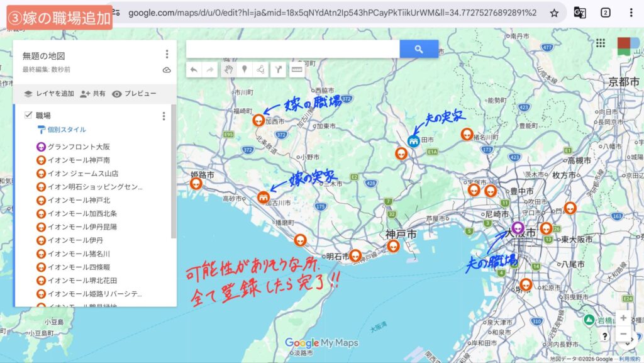Open the 無題の地図 map options menu
This screenshot has height=363, width=644.
167,55
